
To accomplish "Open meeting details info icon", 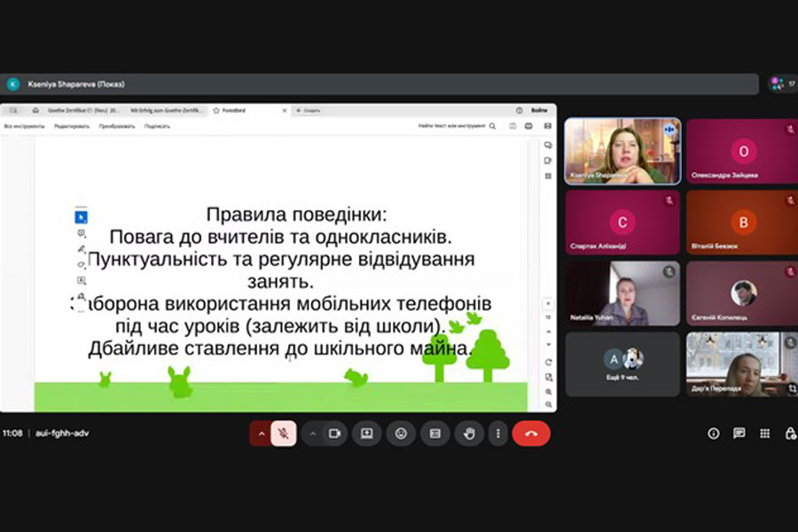I will tap(714, 434).
